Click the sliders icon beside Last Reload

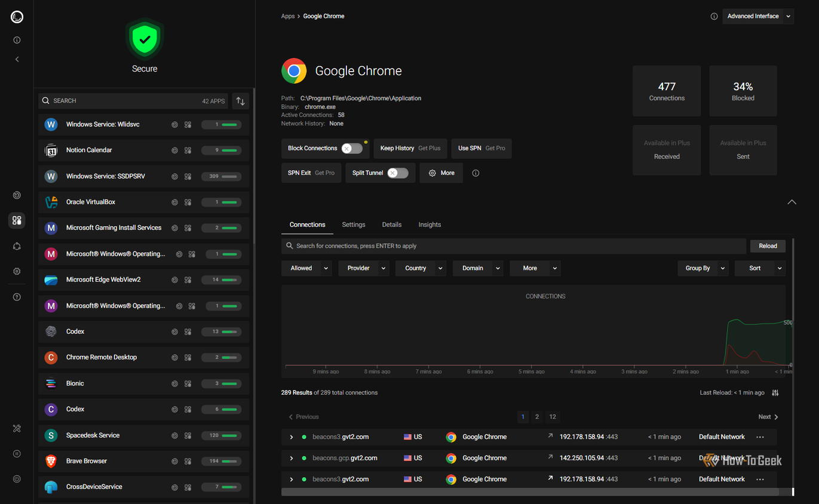coord(775,393)
